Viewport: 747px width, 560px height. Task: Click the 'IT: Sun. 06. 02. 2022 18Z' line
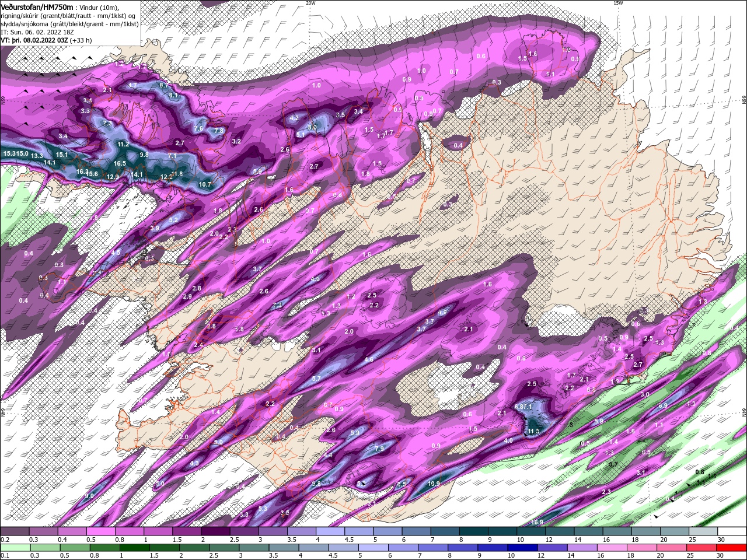tap(37, 32)
